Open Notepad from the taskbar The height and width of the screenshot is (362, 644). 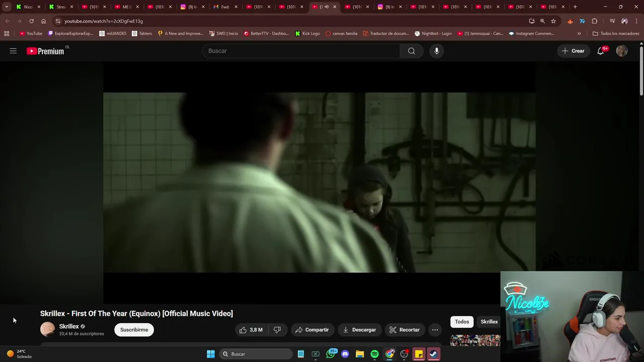(301, 354)
